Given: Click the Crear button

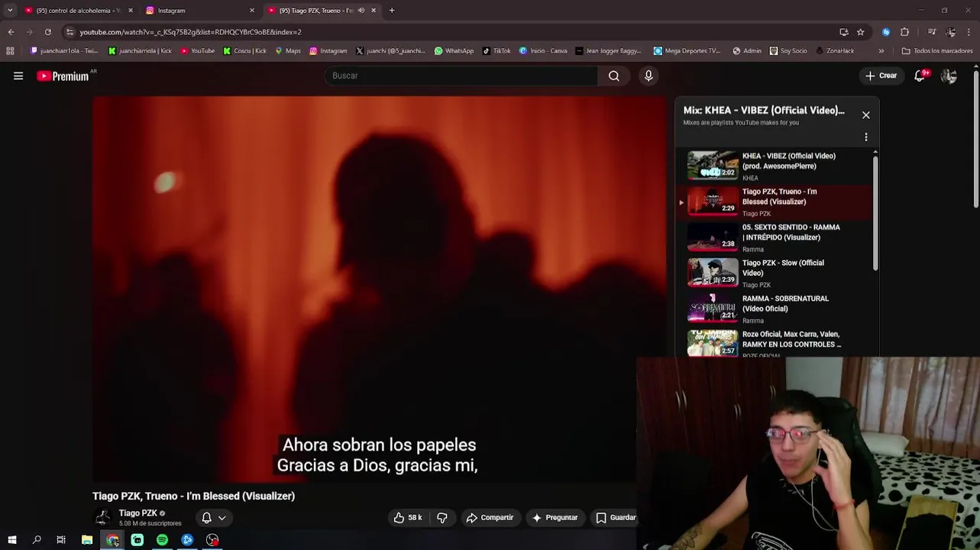Looking at the screenshot, I should tap(881, 76).
